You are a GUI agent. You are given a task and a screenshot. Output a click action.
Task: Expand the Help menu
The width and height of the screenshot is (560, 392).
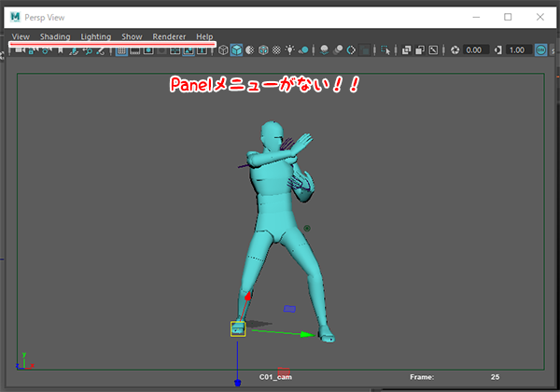click(204, 36)
